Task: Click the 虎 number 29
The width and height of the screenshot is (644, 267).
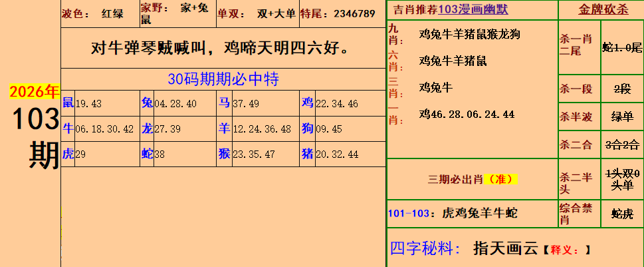Action: pyautogui.click(x=80, y=154)
